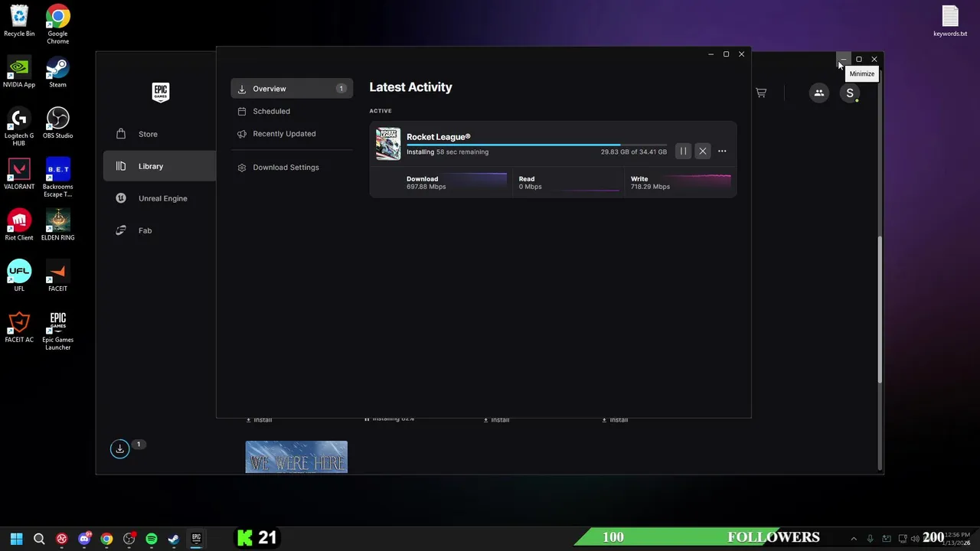Select Google Chrome desktop shortcut

point(57,24)
